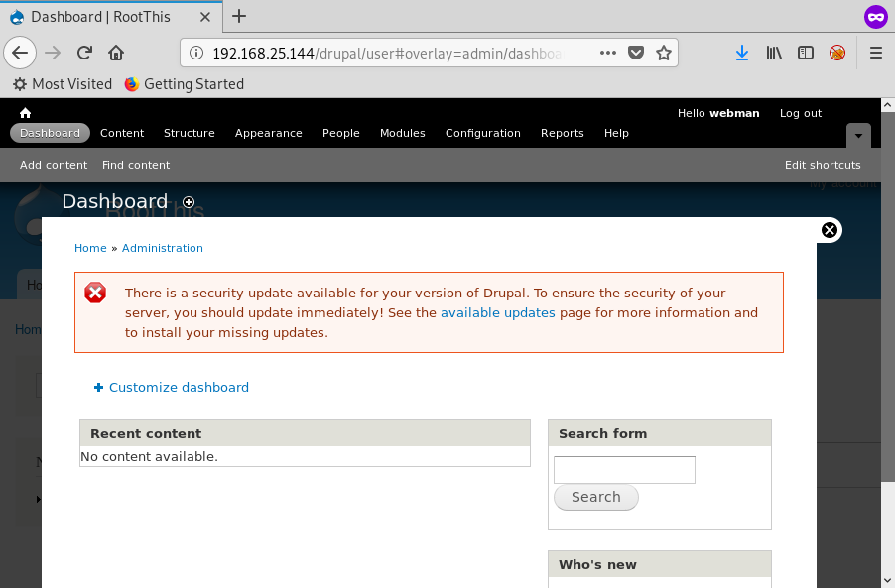Toggle the Firefox sidebar icon
The image size is (895, 588).
click(806, 53)
